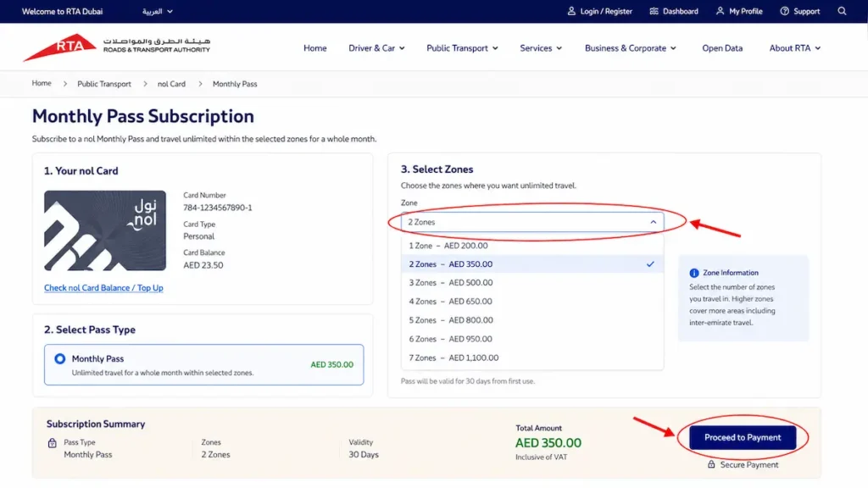Choose 1 Zone – AED 200.00 option

[x=532, y=246]
